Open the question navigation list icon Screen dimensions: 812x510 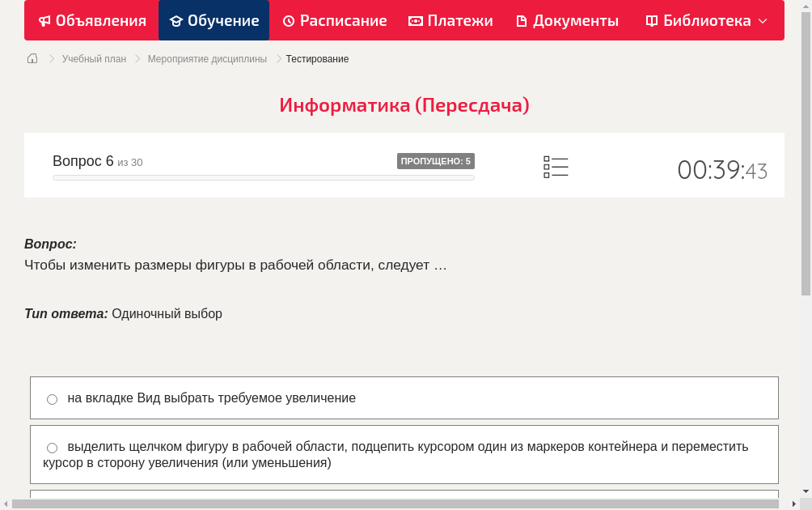click(x=556, y=166)
